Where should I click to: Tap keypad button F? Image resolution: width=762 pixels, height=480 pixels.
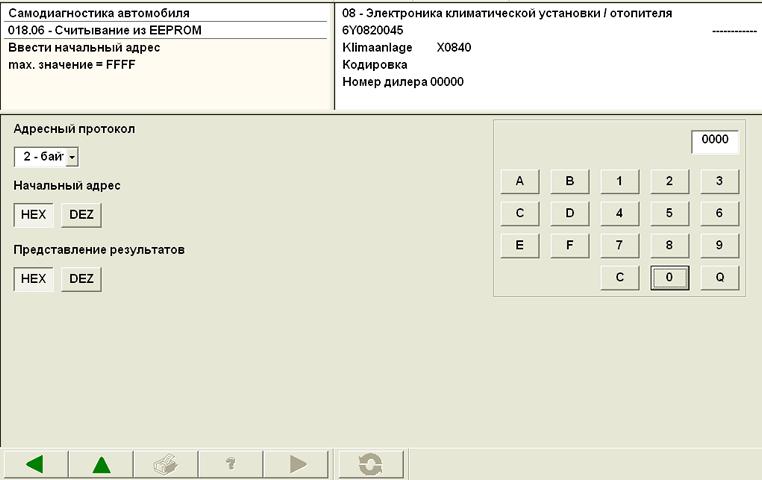pos(570,245)
